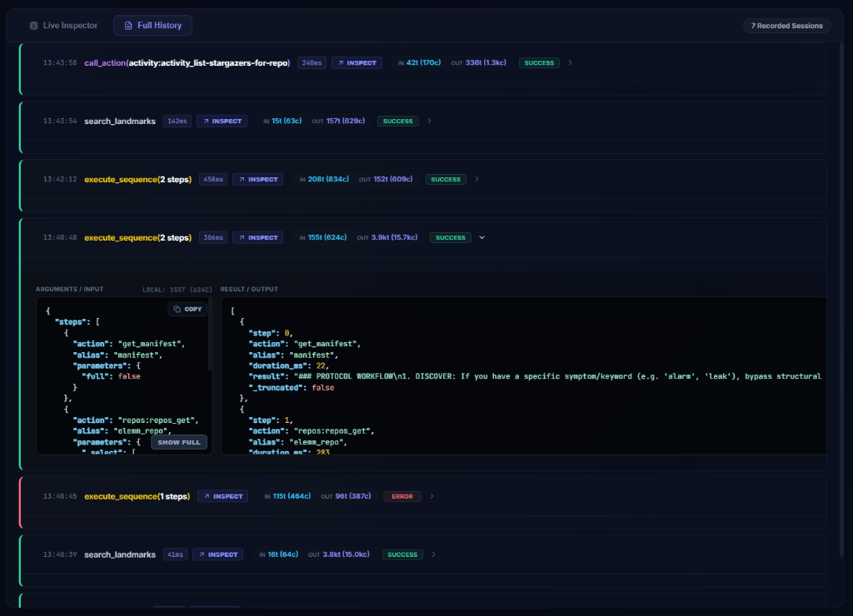Click the PROTOCOL WORKFLOW result text line

click(x=536, y=376)
